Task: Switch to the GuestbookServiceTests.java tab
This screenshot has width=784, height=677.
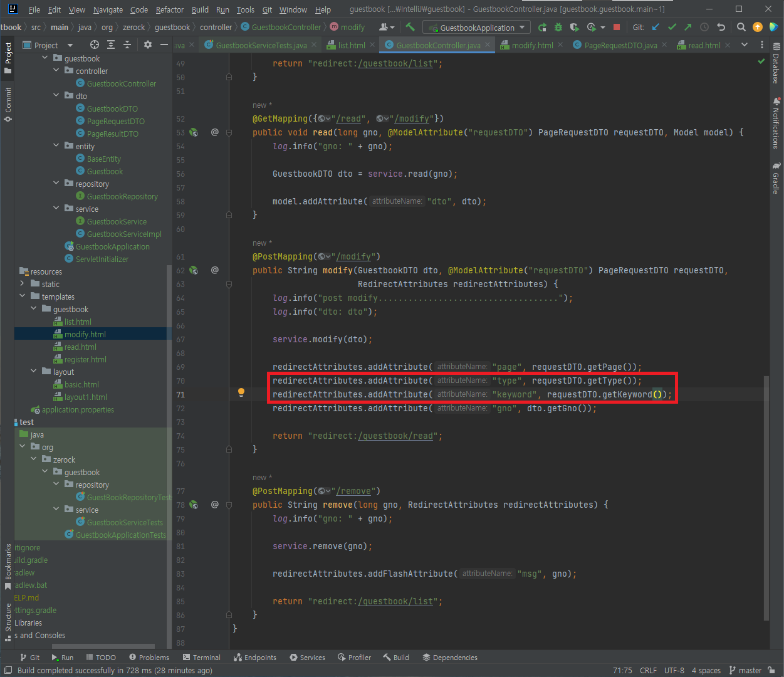Action: click(x=261, y=45)
